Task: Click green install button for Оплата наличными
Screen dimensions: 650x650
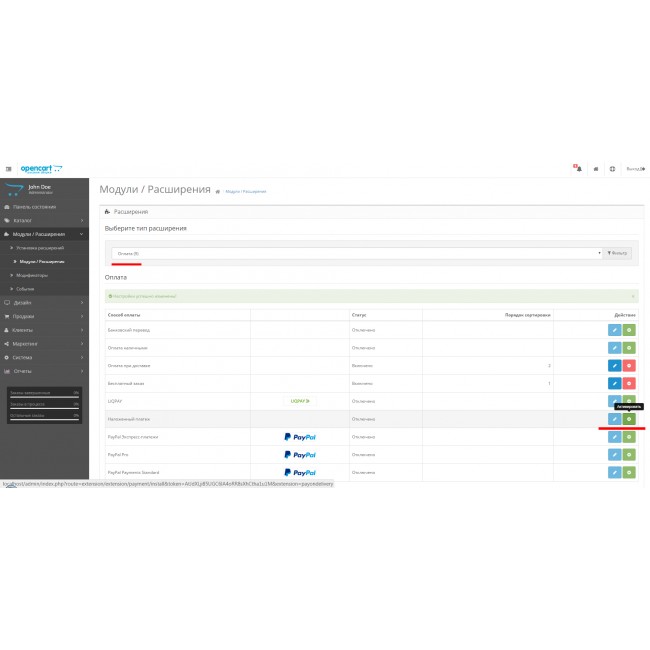Action: point(629,348)
